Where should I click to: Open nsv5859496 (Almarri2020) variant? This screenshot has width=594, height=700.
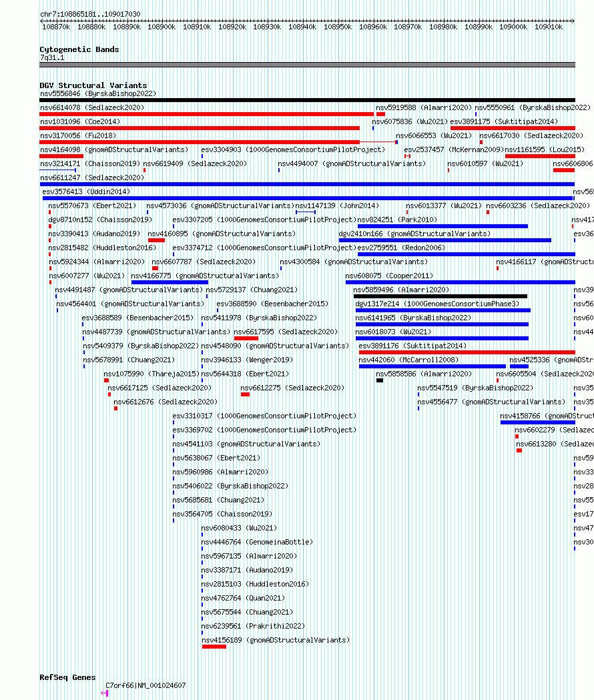point(402,290)
